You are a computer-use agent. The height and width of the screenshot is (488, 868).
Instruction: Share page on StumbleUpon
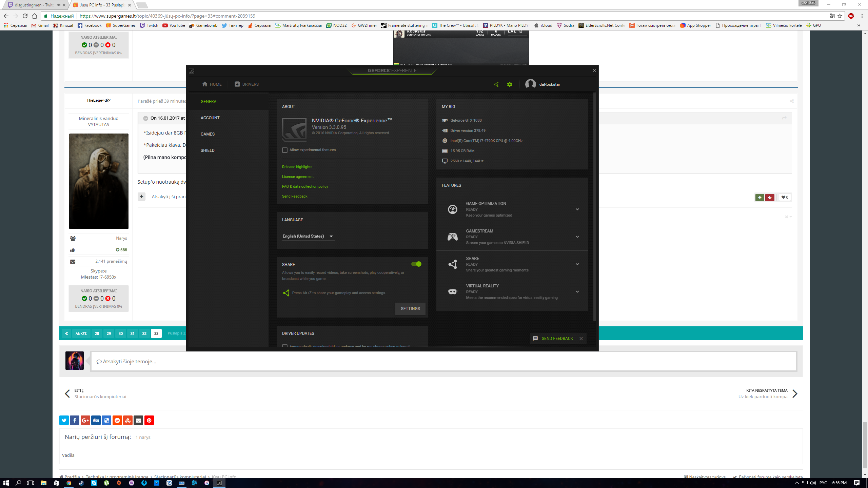click(x=128, y=420)
